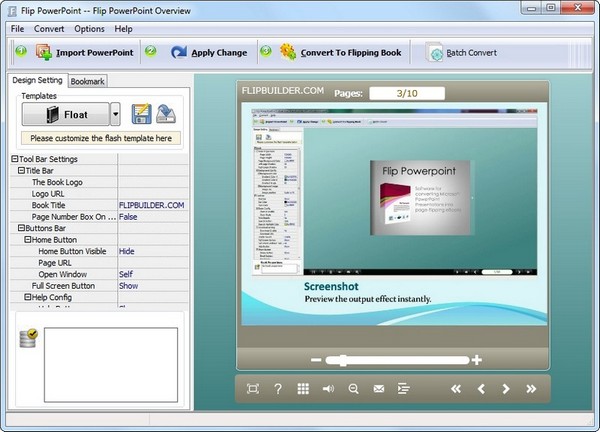Open the Convert menu
Screen dimensions: 600x432
tap(49, 29)
